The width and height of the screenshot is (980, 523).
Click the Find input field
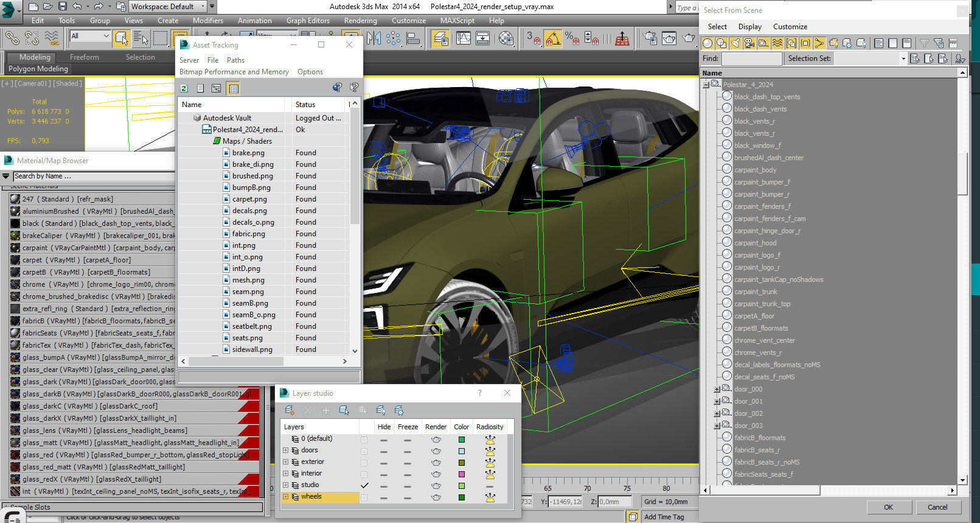point(751,58)
